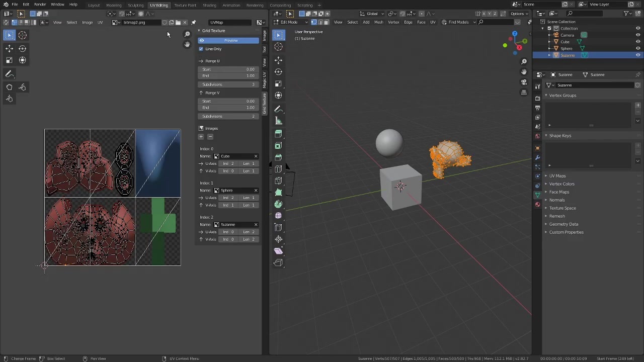
Task: Switch to orthographic grid view icon
Action: coord(524,93)
